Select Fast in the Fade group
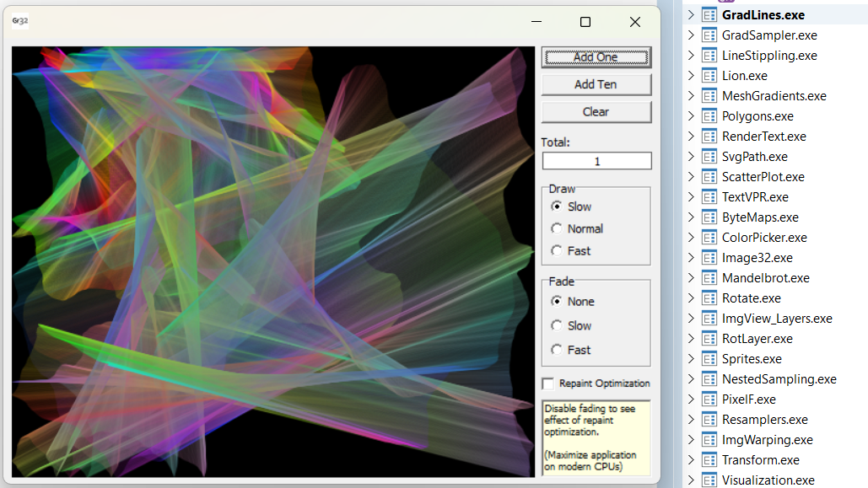 [557, 350]
